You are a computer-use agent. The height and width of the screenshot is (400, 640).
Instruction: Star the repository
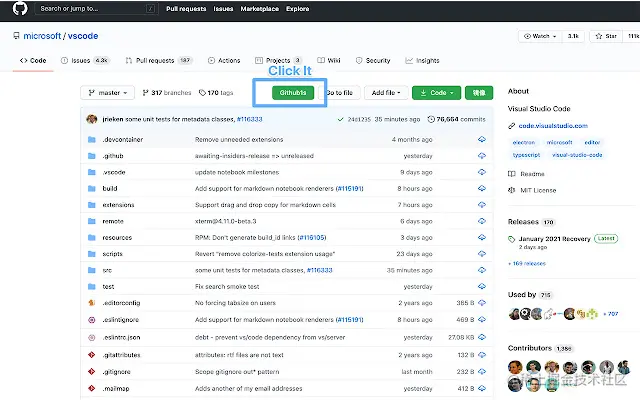tap(606, 36)
